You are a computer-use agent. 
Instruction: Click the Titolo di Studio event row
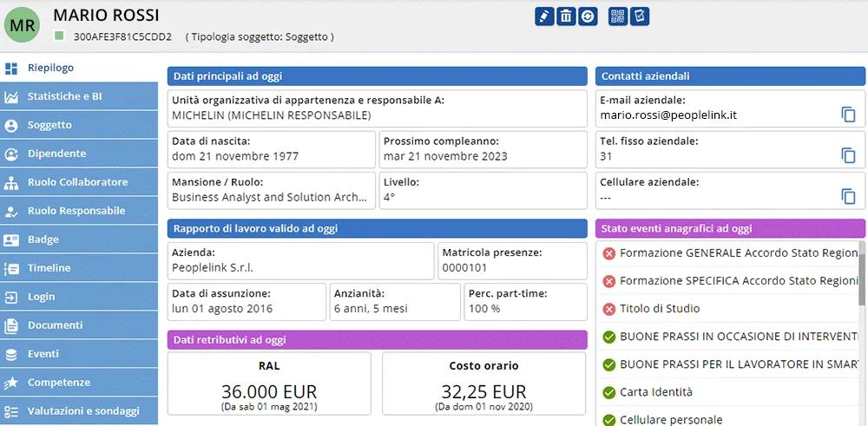click(x=727, y=309)
